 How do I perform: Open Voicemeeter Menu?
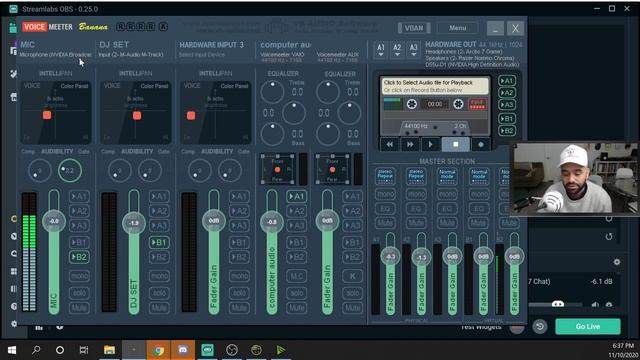point(458,28)
